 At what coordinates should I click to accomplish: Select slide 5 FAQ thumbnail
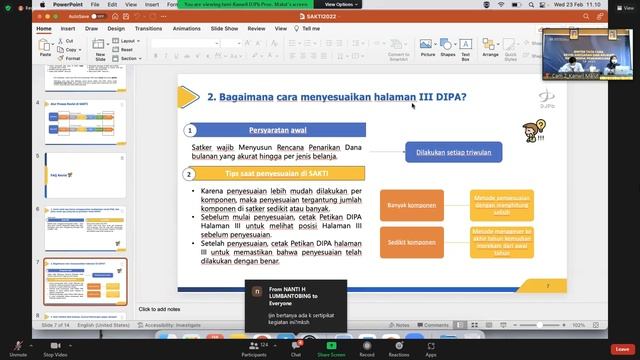point(85,176)
